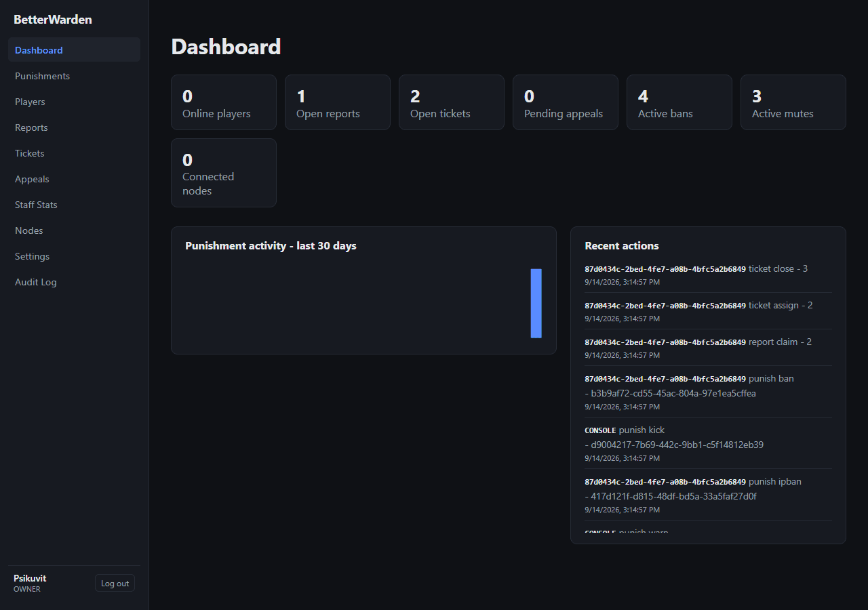The image size is (868, 610).
Task: Select the Connected nodes card
Action: click(224, 173)
